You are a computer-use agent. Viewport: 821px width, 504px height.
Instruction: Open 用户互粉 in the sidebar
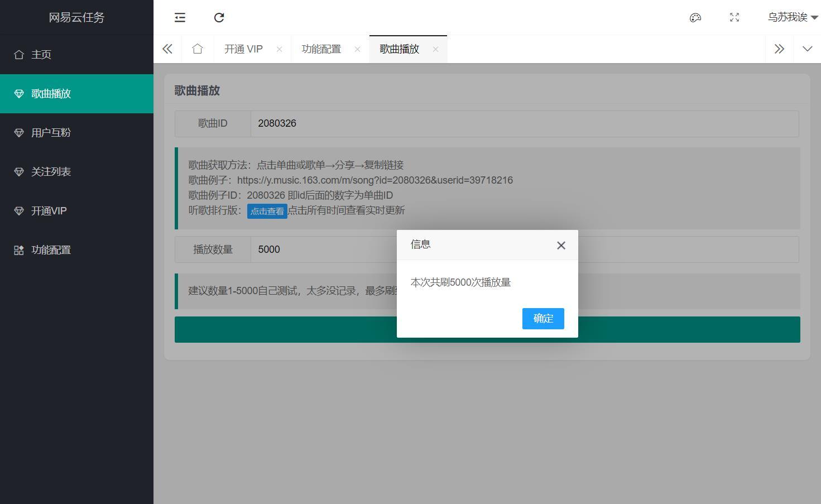51,133
